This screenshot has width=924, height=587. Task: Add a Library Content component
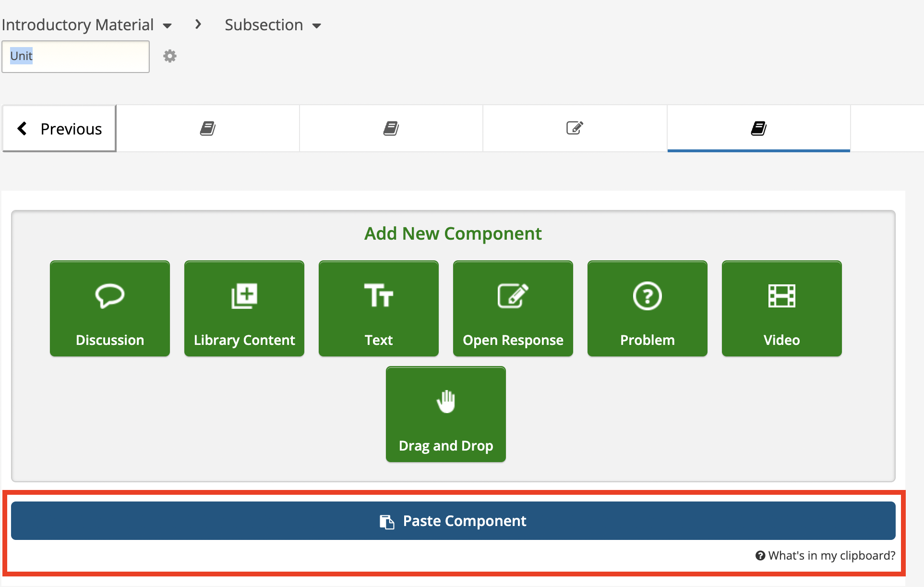click(244, 308)
